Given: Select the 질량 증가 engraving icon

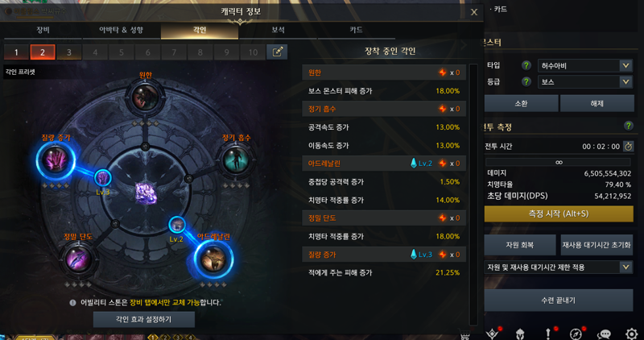Looking at the screenshot, I should pyautogui.click(x=56, y=160).
